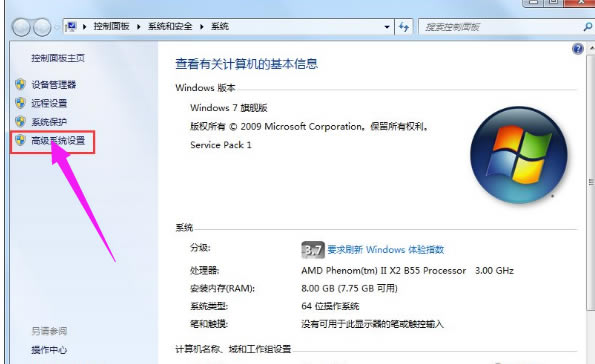
Task: Expand arrow after 系统和安全 breadcrumb
Action: pyautogui.click(x=201, y=27)
